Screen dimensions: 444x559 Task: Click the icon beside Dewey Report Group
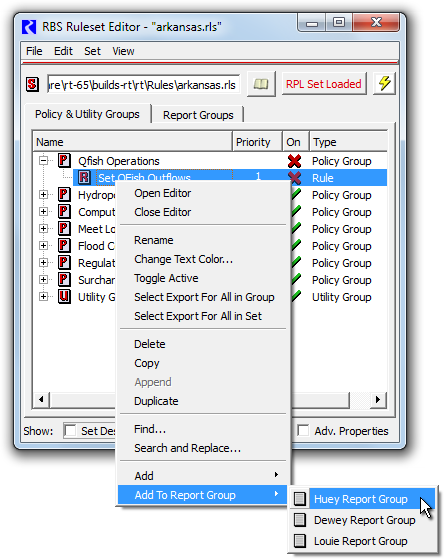[x=300, y=520]
